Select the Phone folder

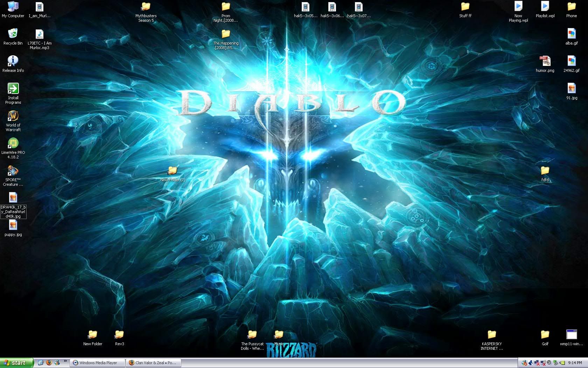[572, 9]
